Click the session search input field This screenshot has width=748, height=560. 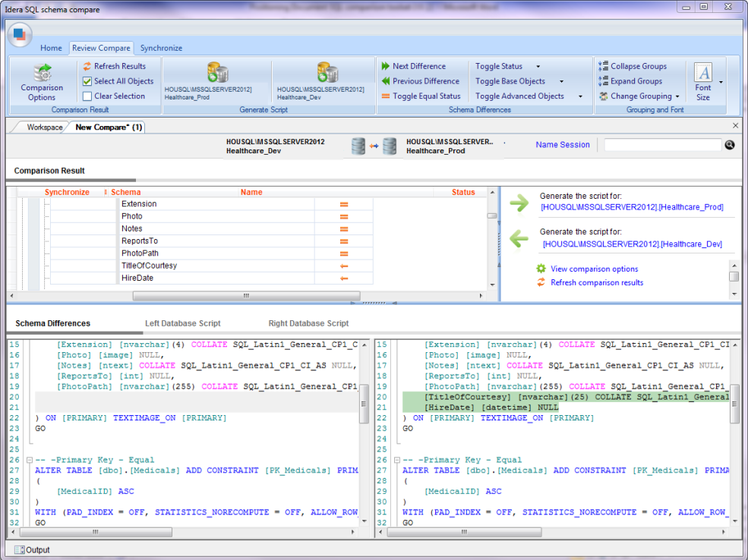661,145
